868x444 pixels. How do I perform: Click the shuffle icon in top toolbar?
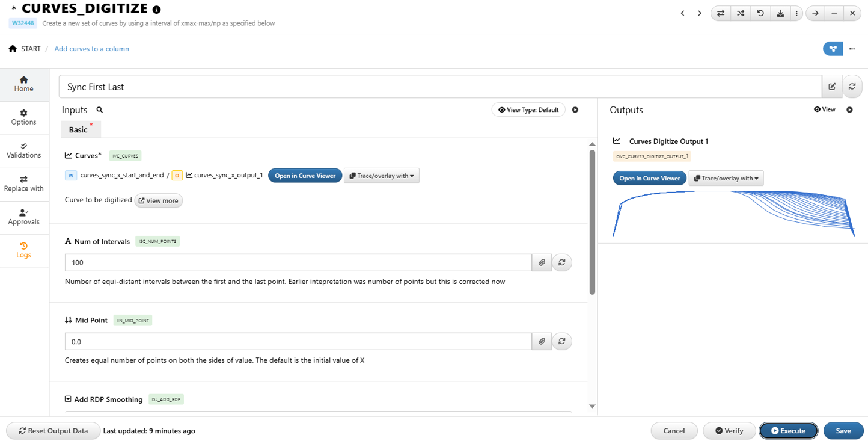point(741,13)
